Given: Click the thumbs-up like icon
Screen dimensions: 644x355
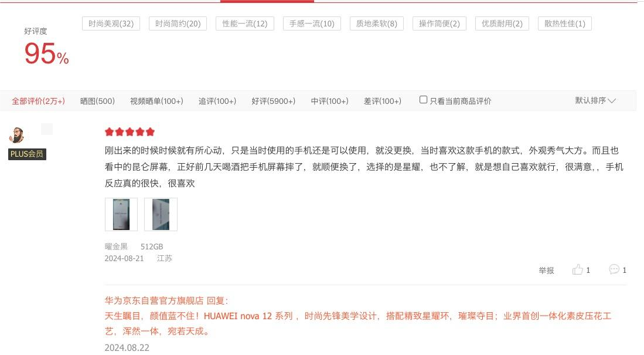Looking at the screenshot, I should point(577,269).
